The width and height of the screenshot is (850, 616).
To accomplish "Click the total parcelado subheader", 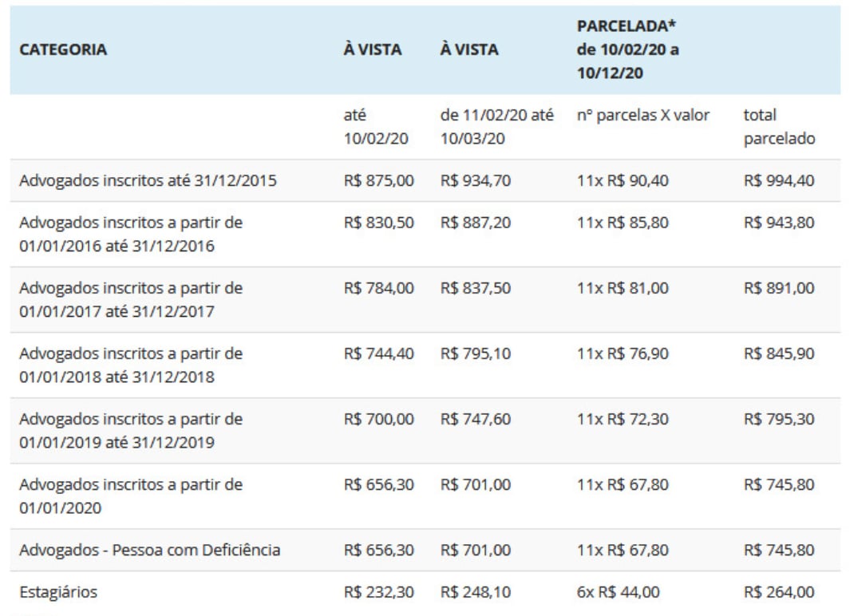I will (779, 127).
